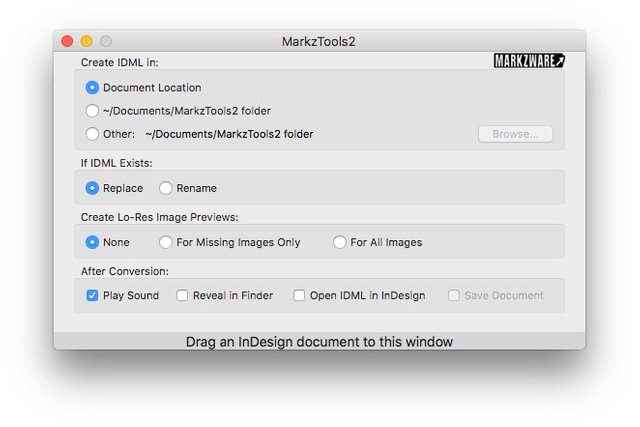
Task: Check Open IDML in InDesign
Action: pyautogui.click(x=299, y=295)
